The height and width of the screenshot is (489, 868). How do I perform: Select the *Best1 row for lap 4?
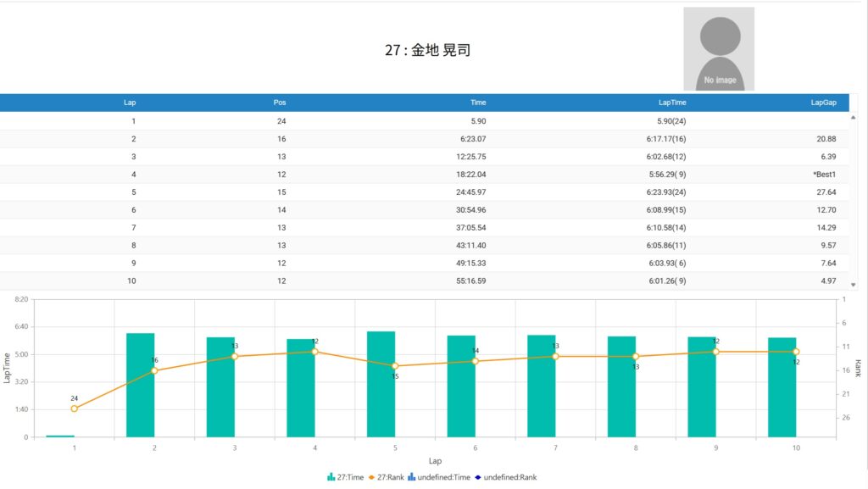coord(424,175)
